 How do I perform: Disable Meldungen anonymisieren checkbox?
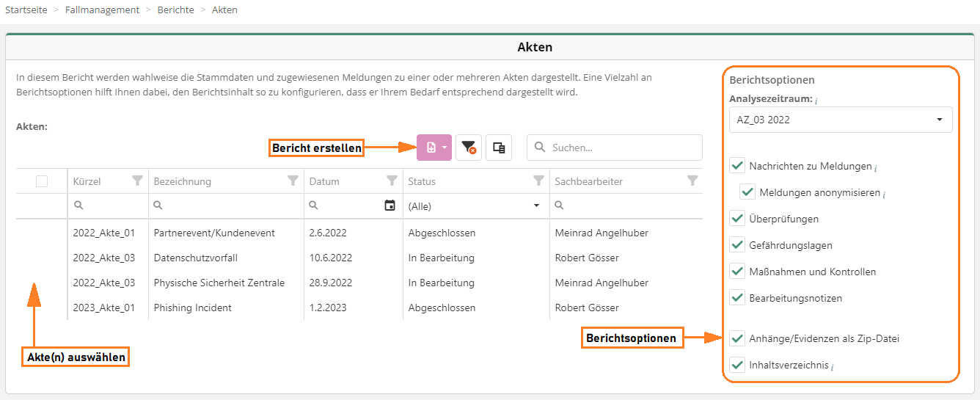tap(747, 192)
